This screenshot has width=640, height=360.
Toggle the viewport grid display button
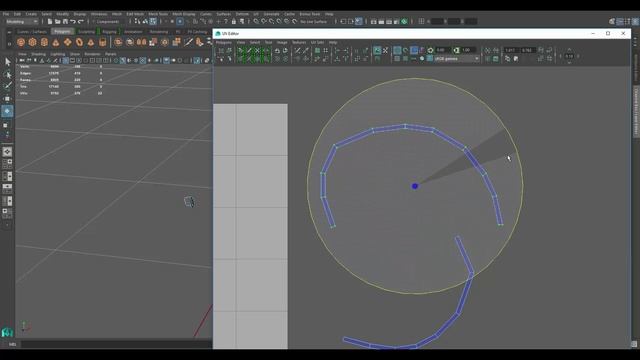point(65,60)
